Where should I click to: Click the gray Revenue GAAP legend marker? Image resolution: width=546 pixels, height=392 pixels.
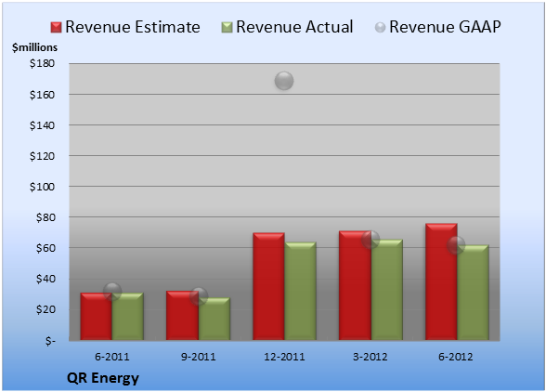pos(381,28)
